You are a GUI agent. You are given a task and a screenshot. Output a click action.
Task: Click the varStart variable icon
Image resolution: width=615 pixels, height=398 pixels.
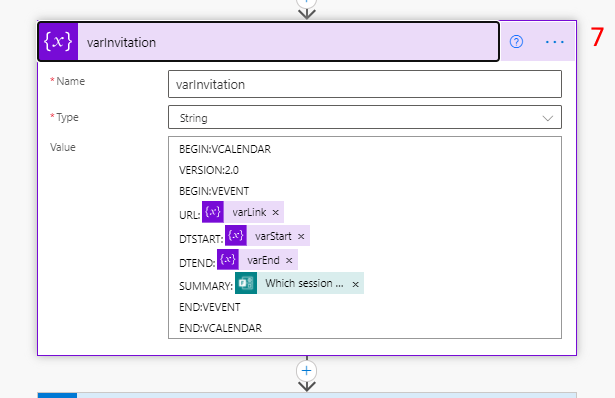pyautogui.click(x=236, y=236)
